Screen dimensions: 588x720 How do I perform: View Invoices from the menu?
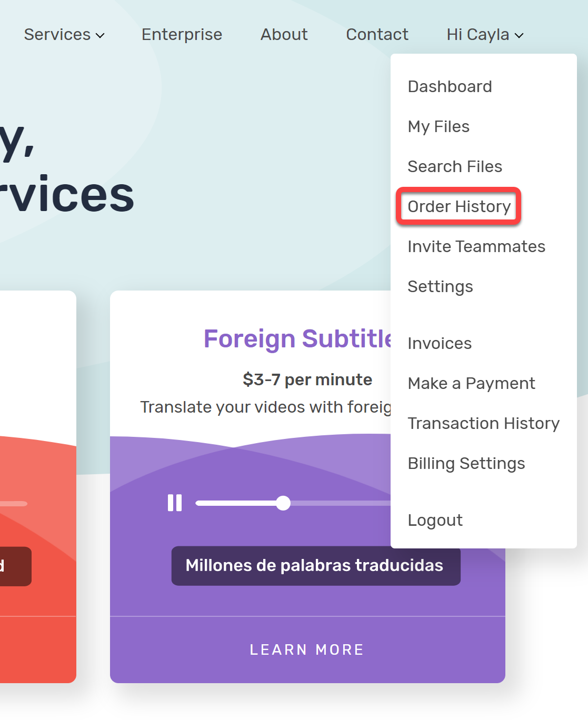440,343
